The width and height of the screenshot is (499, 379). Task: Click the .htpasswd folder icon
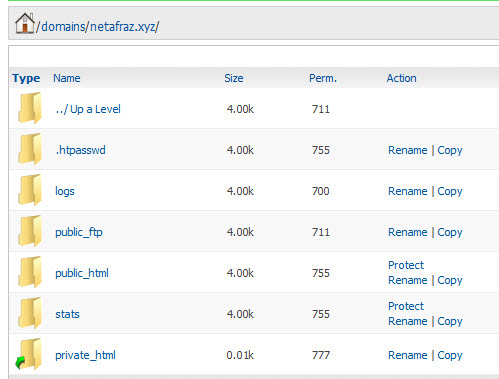30,149
